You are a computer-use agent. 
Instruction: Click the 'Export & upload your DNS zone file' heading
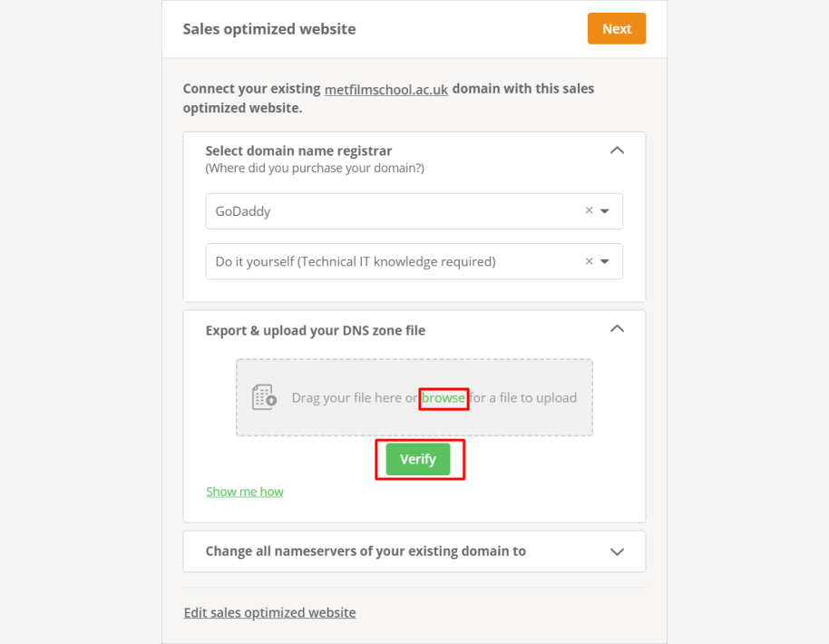click(314, 330)
